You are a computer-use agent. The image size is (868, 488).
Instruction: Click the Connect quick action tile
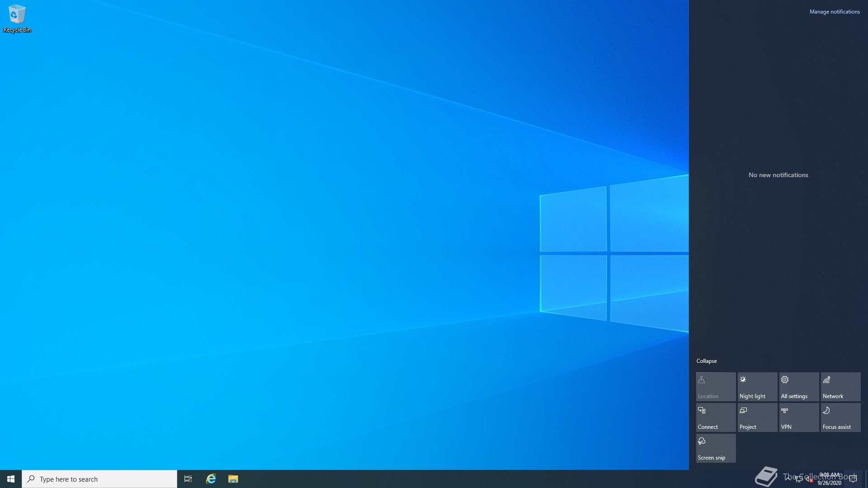click(716, 418)
